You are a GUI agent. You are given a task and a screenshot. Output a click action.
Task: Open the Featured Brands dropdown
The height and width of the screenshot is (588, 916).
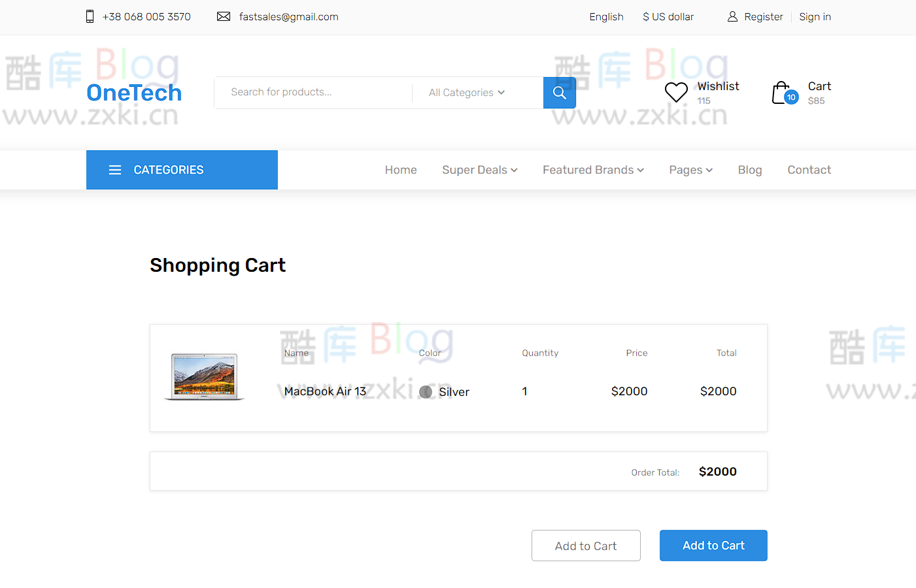click(592, 170)
